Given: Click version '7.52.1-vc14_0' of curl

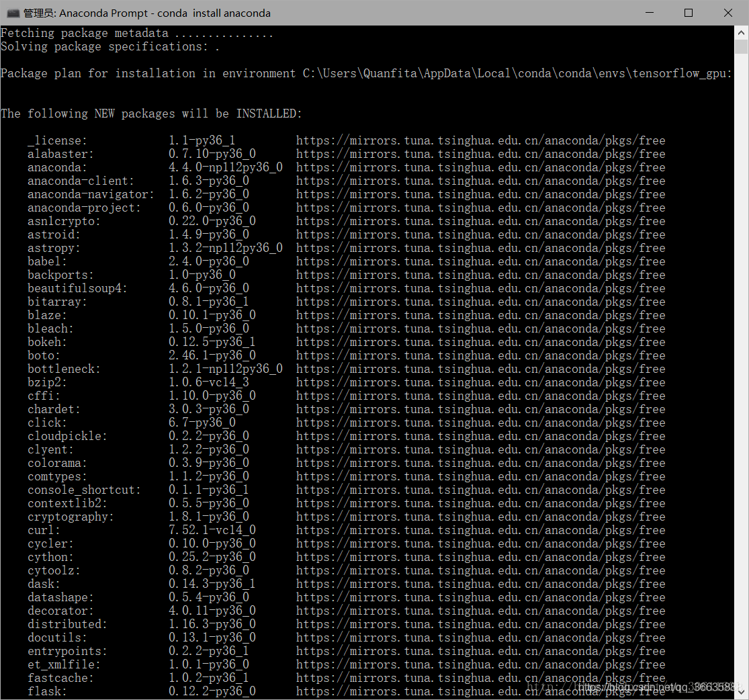Looking at the screenshot, I should click(212, 530).
